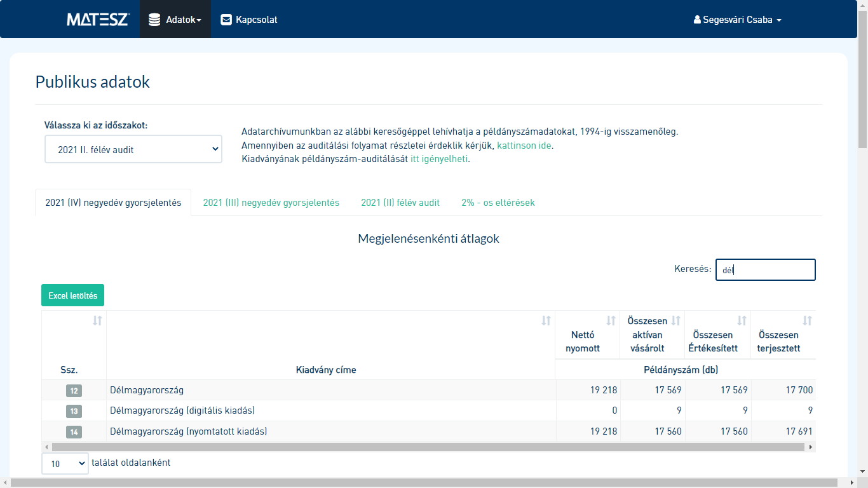Open the period selector 2021 II. félév audit
The width and height of the screenshot is (868, 488).
tap(133, 149)
